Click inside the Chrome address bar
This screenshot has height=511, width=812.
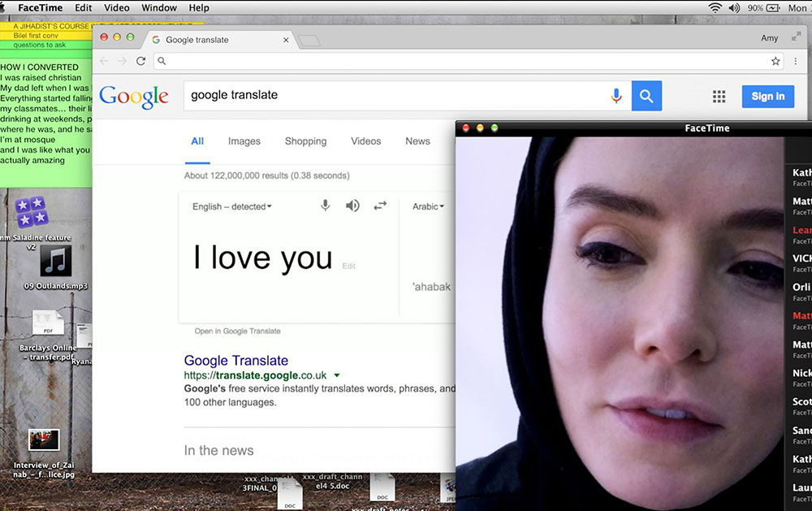click(463, 61)
